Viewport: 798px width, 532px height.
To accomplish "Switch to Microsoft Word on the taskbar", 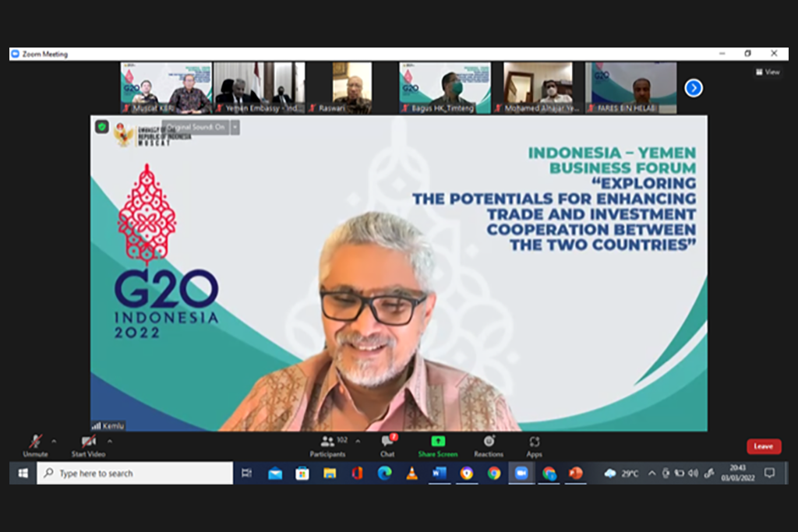I will 440,474.
